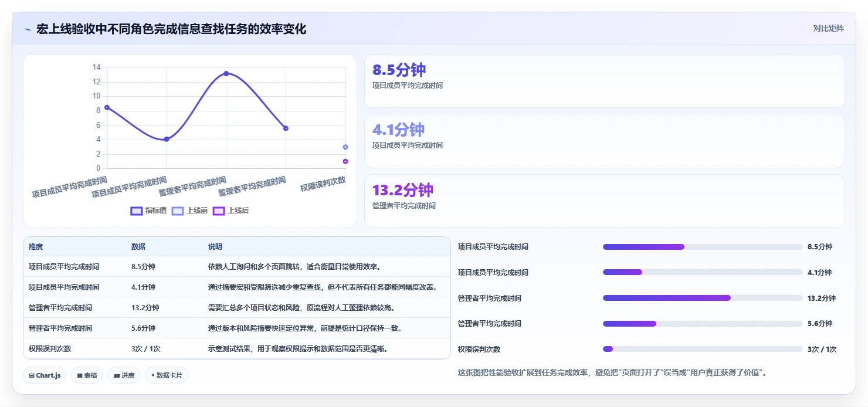Hide the 上线后 legend dataset

click(230, 211)
